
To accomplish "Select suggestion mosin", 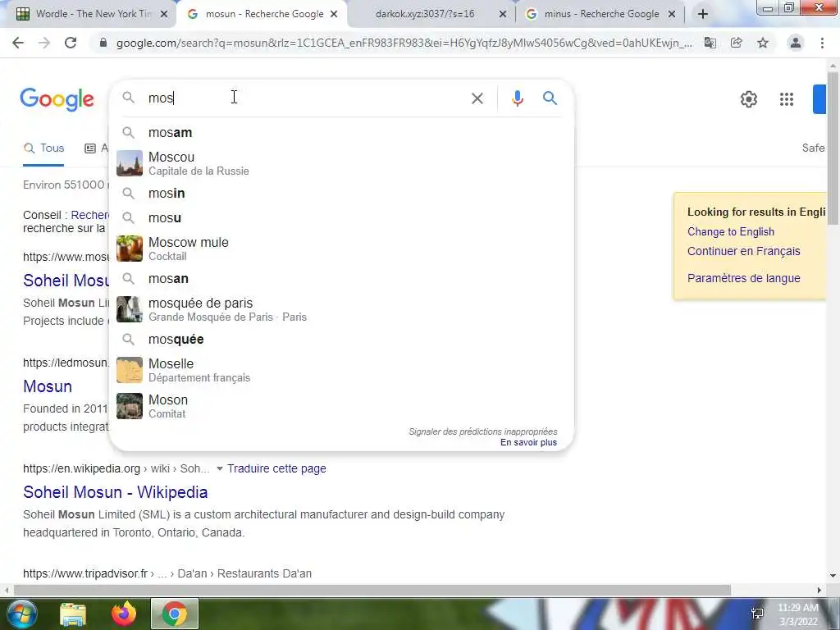I will coord(341,193).
